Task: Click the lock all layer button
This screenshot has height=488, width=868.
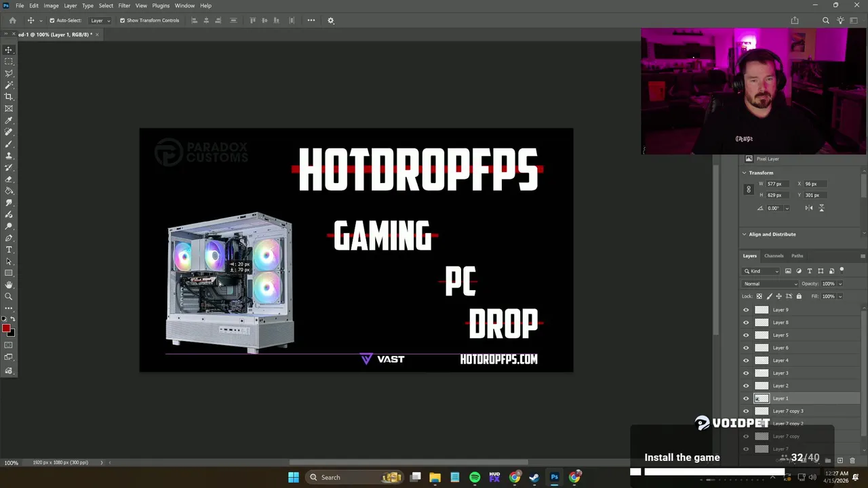Action: 799,296
